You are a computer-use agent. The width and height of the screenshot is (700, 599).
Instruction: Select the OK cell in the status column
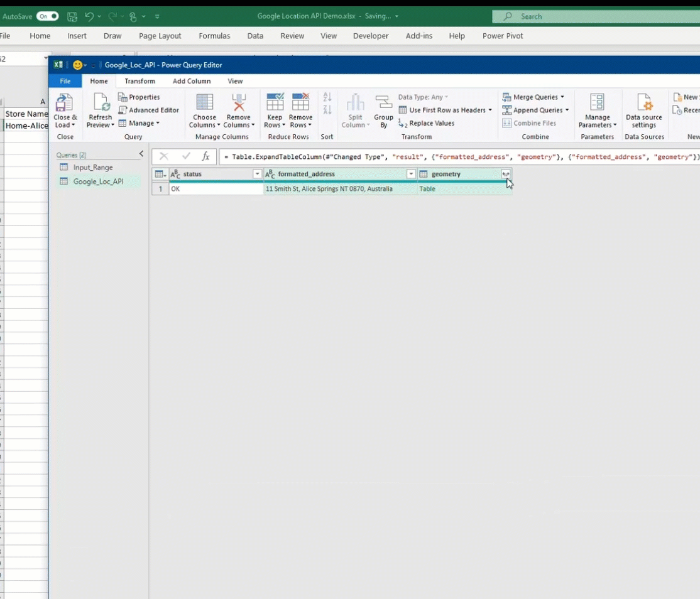[216, 188]
